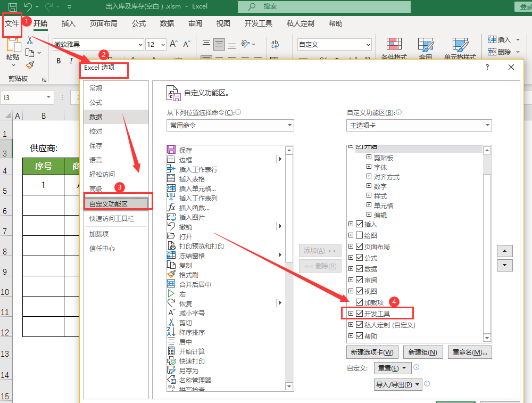Expand the 对齐方式 group node
Image resolution: width=532 pixels, height=403 pixels.
(369, 176)
